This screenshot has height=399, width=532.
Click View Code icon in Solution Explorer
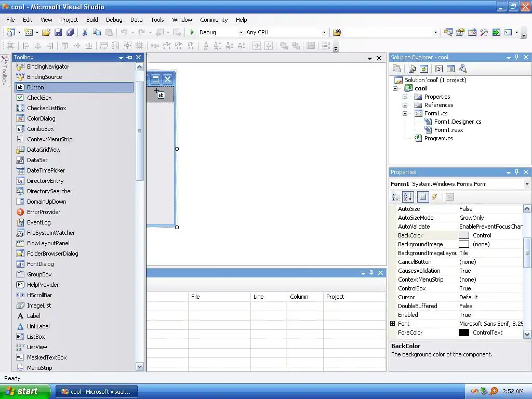pyautogui.click(x=438, y=69)
